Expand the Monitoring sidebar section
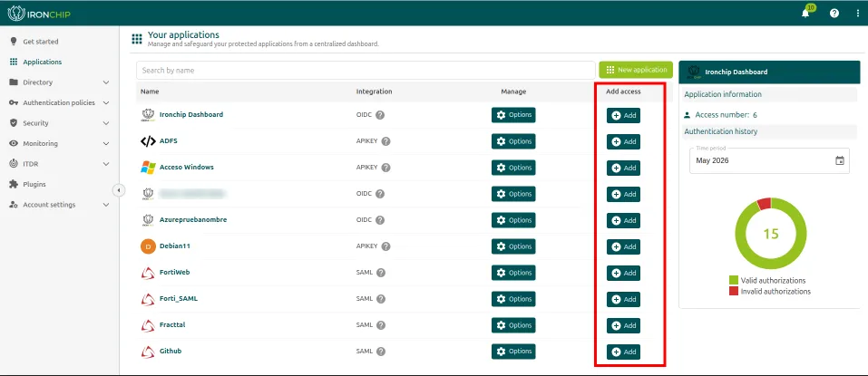The image size is (868, 376). (59, 143)
